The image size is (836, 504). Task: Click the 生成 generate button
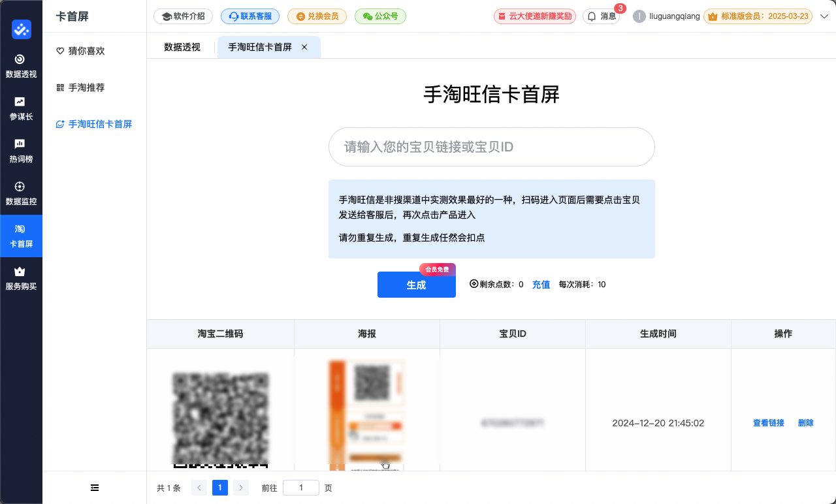(x=416, y=285)
